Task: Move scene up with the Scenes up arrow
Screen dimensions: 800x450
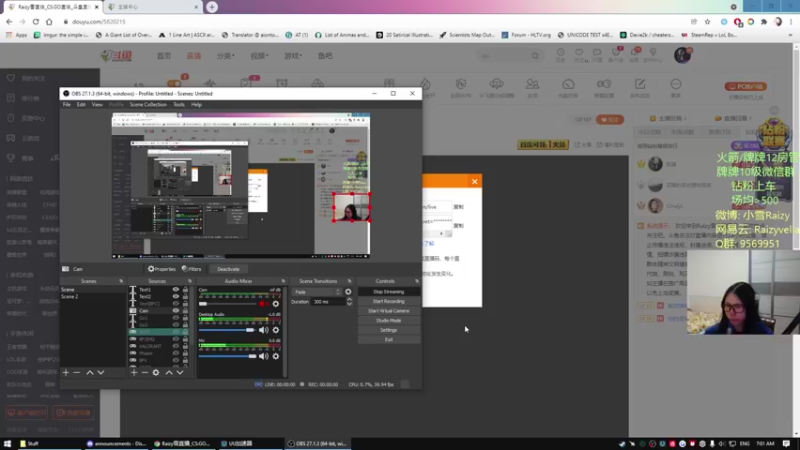Action: pos(90,373)
